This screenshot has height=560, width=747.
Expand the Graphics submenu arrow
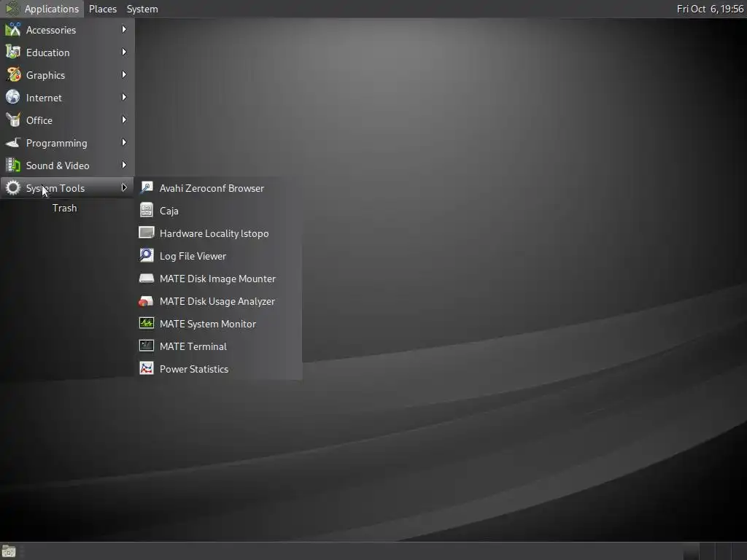click(124, 75)
